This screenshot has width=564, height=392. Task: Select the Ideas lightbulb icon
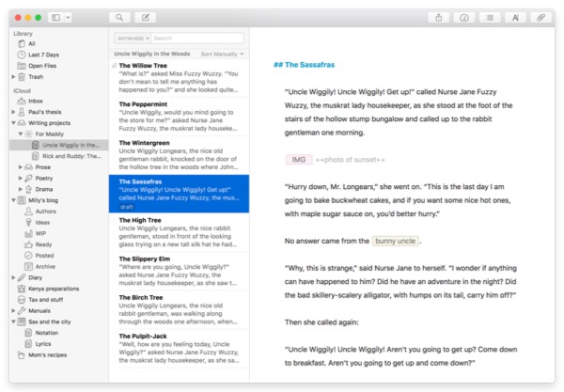28,222
